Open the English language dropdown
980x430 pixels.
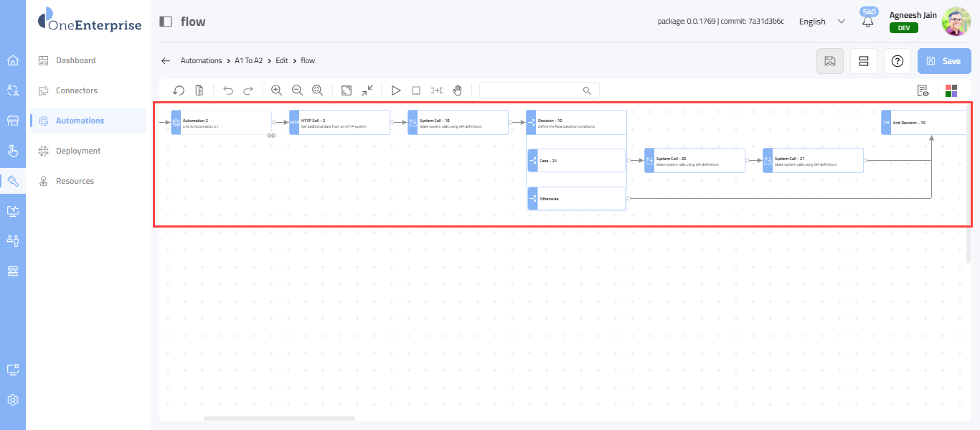pos(821,22)
